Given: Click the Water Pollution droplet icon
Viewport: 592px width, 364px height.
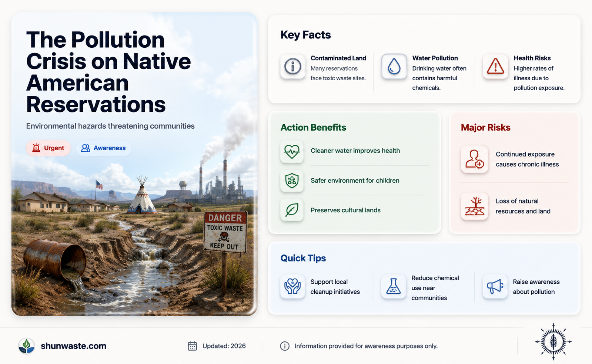Looking at the screenshot, I should pos(394,66).
